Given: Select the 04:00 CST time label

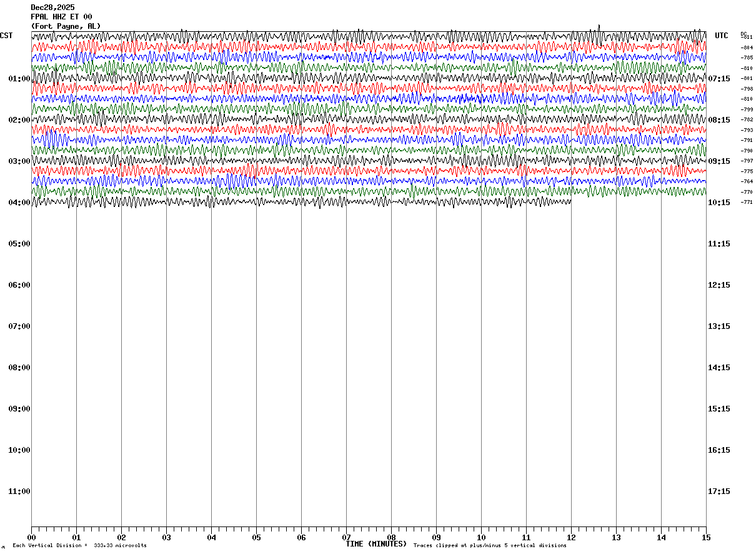Looking at the screenshot, I should [19, 203].
